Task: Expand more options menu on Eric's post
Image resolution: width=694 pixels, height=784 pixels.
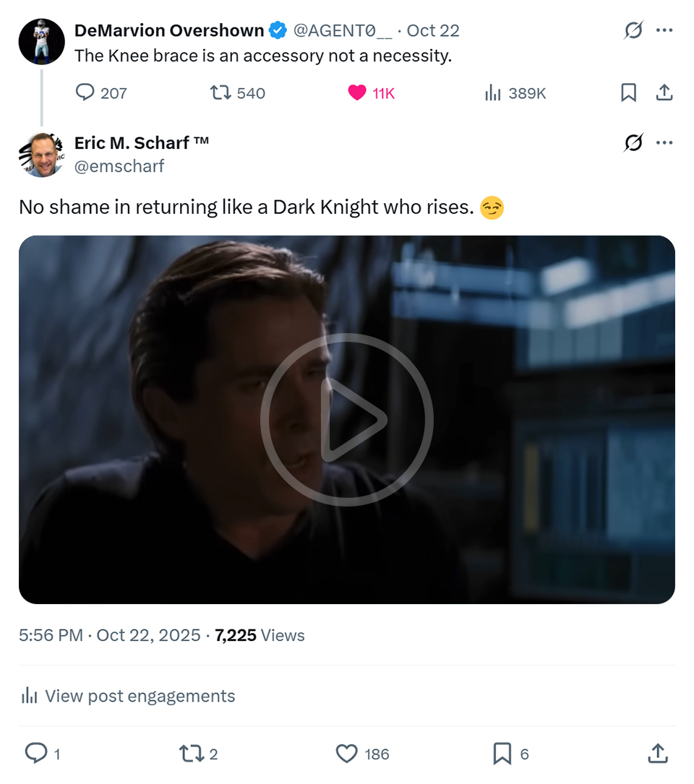Action: [664, 143]
